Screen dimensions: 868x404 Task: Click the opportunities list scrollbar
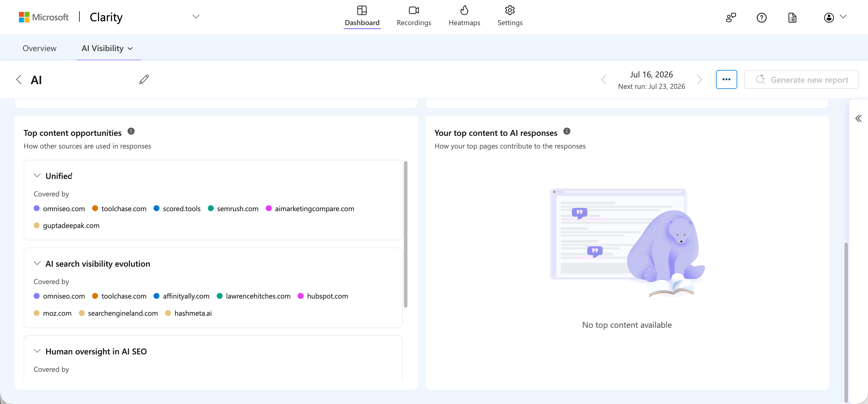click(x=405, y=234)
